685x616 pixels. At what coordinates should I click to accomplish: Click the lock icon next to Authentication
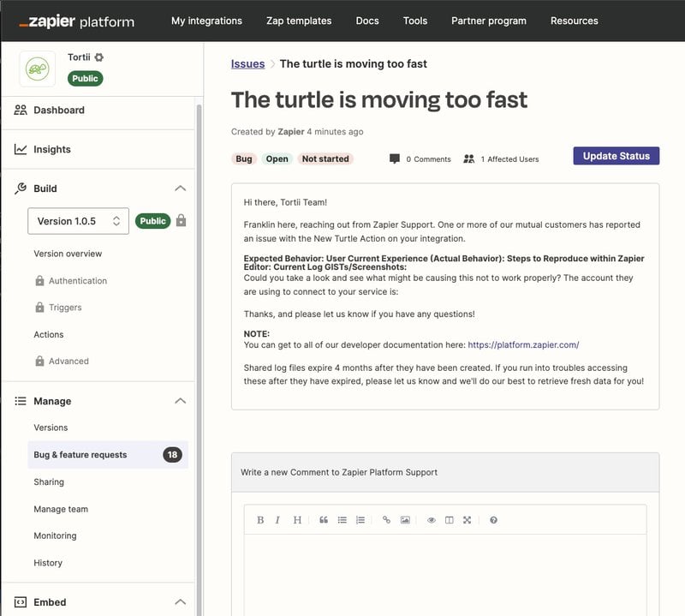click(40, 280)
